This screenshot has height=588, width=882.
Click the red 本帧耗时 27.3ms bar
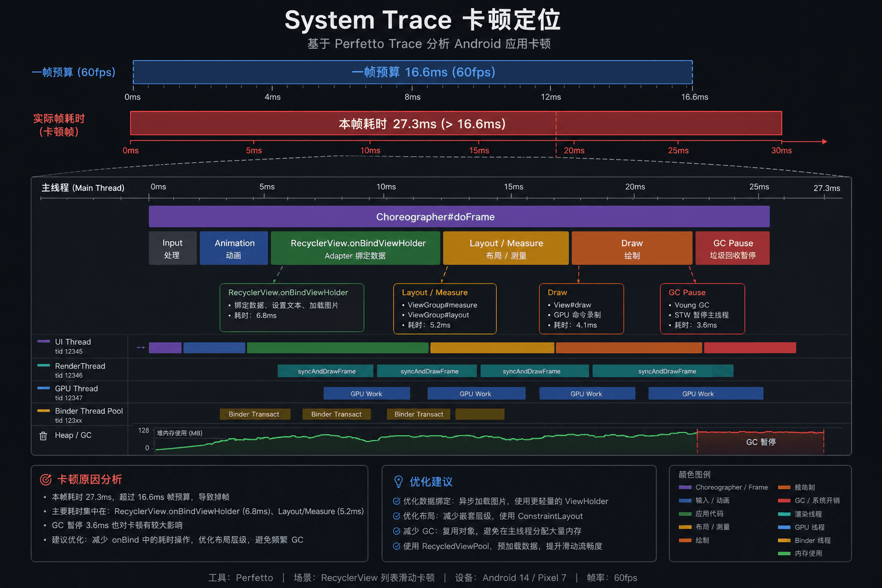456,123
